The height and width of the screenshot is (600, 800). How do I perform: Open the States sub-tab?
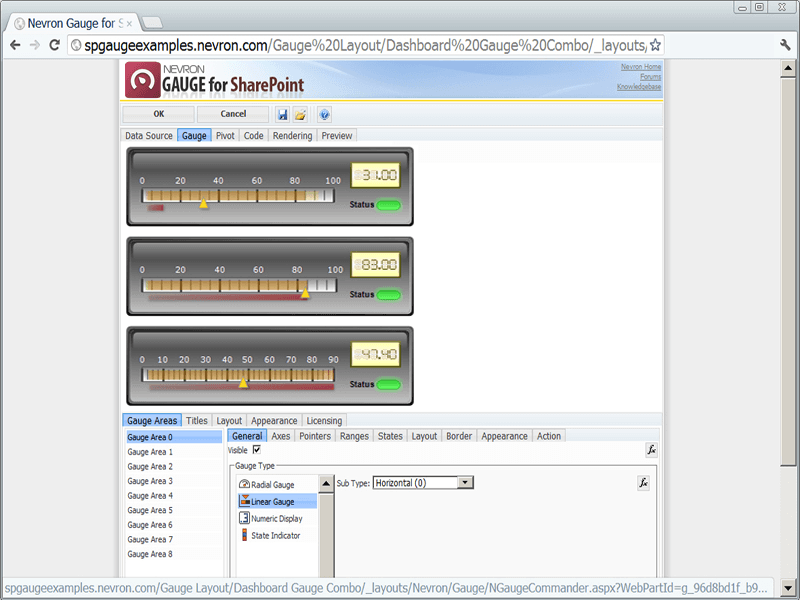tap(390, 436)
